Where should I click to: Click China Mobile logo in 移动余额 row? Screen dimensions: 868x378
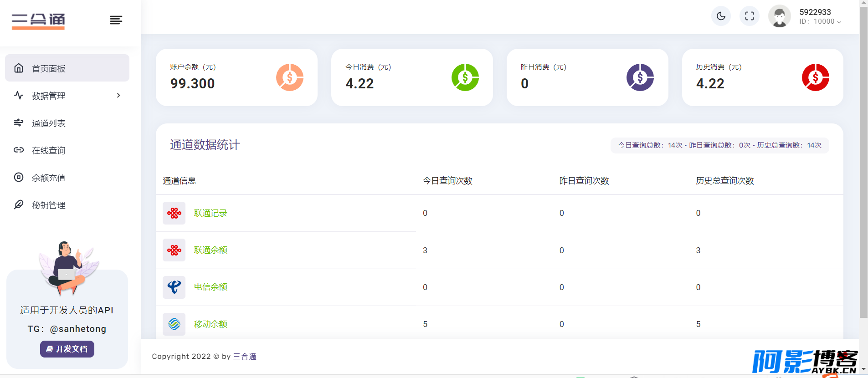174,324
